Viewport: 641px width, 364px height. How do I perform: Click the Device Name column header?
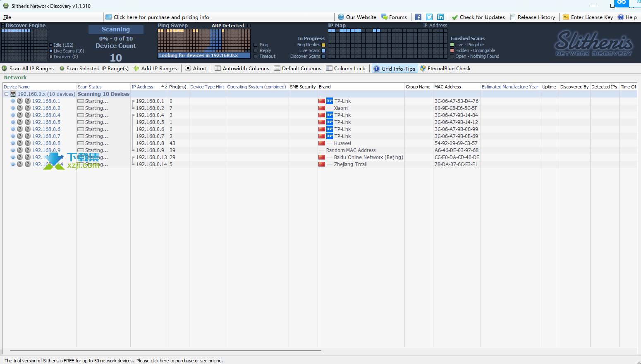tap(40, 87)
